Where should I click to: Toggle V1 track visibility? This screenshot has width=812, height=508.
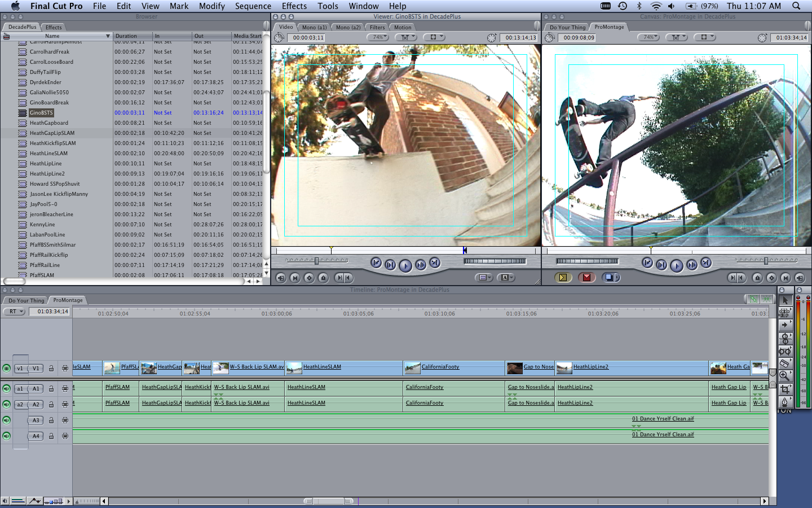click(x=7, y=368)
